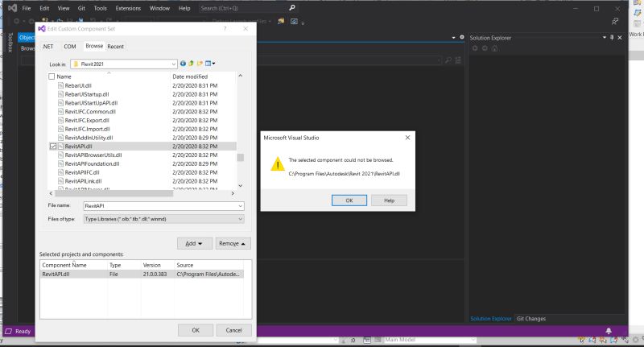Open the Remove dropdown button
644x347 pixels.
[x=233, y=243]
